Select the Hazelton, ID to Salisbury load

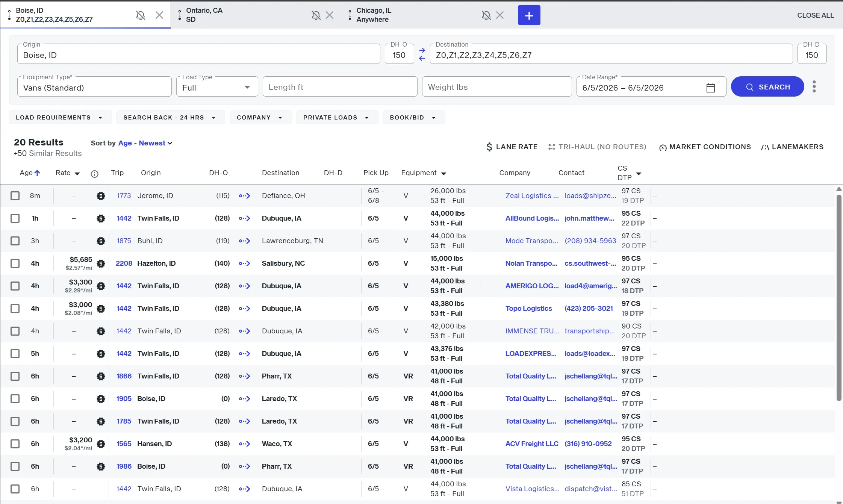(x=15, y=263)
